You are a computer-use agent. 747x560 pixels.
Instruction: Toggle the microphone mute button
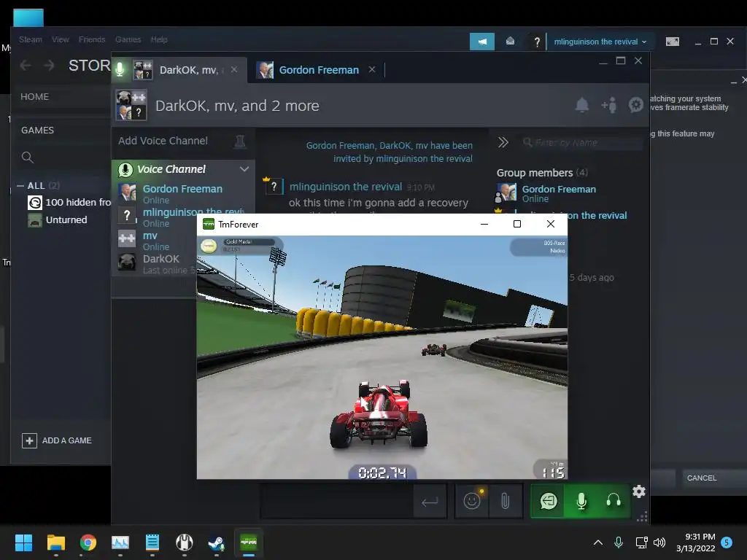tap(581, 501)
